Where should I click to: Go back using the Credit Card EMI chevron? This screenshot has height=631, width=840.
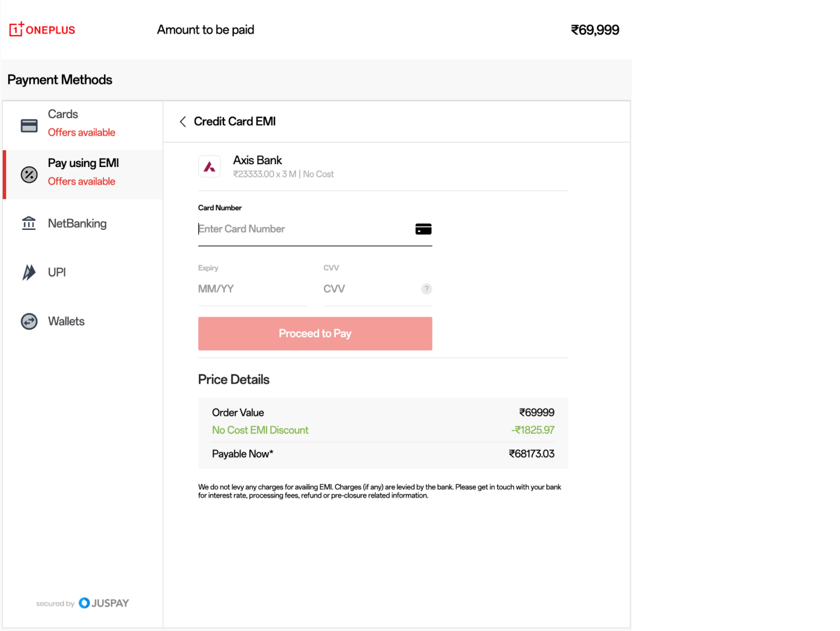(x=183, y=121)
